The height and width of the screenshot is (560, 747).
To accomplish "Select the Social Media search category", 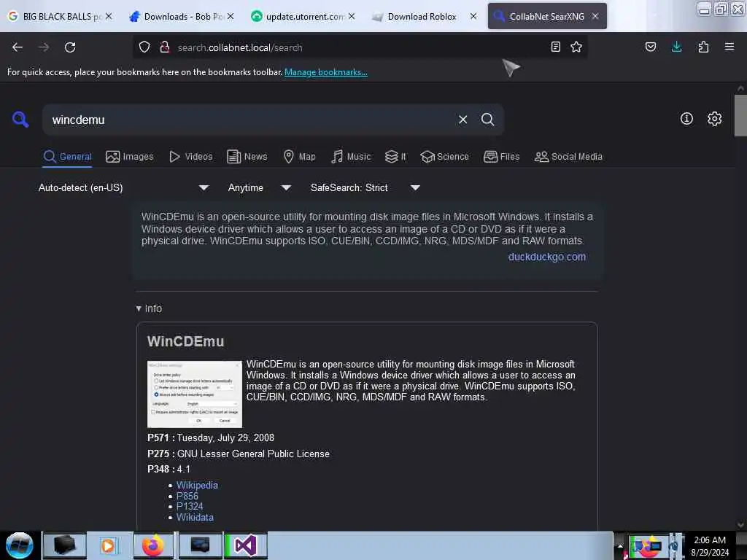I will (568, 157).
